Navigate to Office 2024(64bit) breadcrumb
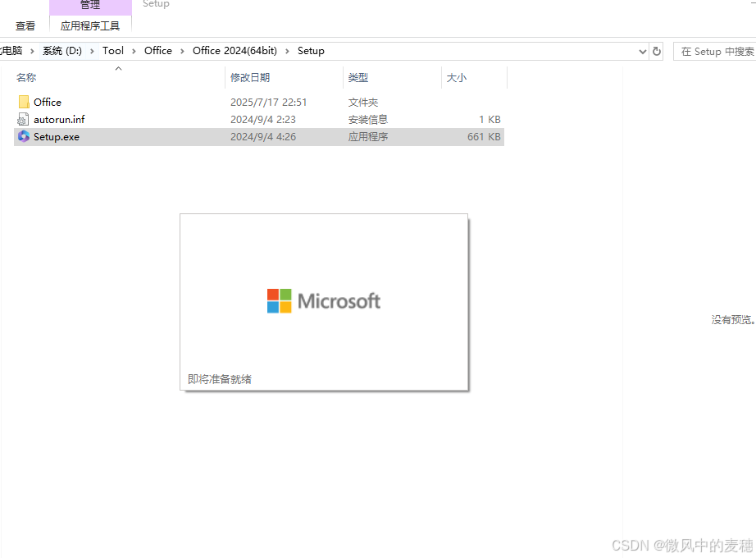Image resolution: width=756 pixels, height=558 pixels. (235, 51)
